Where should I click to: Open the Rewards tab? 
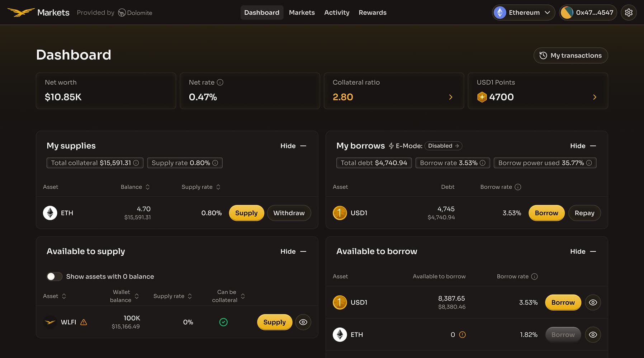[x=372, y=13]
